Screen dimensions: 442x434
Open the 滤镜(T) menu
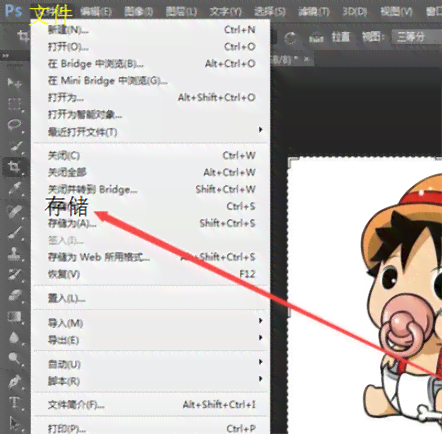click(314, 12)
